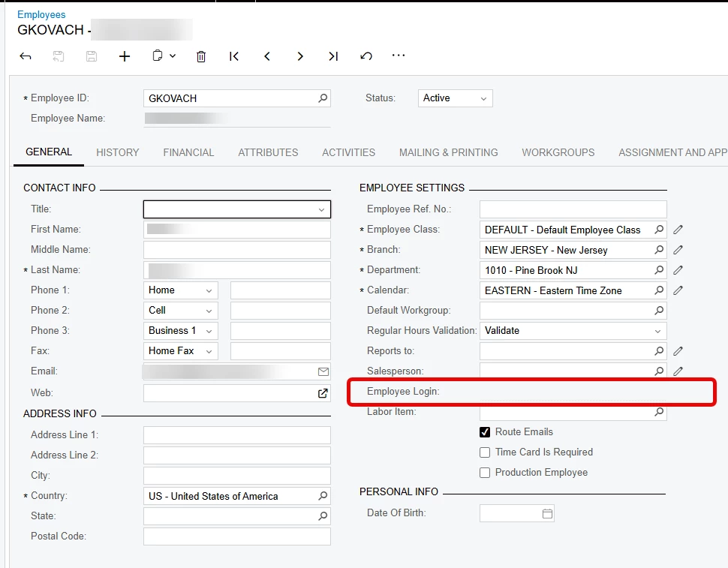Open the Title dropdown
Viewport: 728px width, 568px height.
(x=236, y=209)
